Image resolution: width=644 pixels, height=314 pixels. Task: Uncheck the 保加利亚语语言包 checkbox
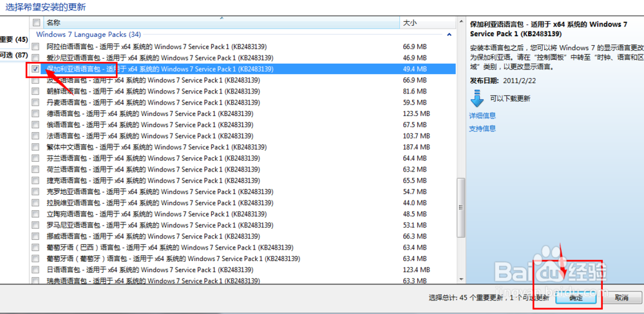(36, 69)
